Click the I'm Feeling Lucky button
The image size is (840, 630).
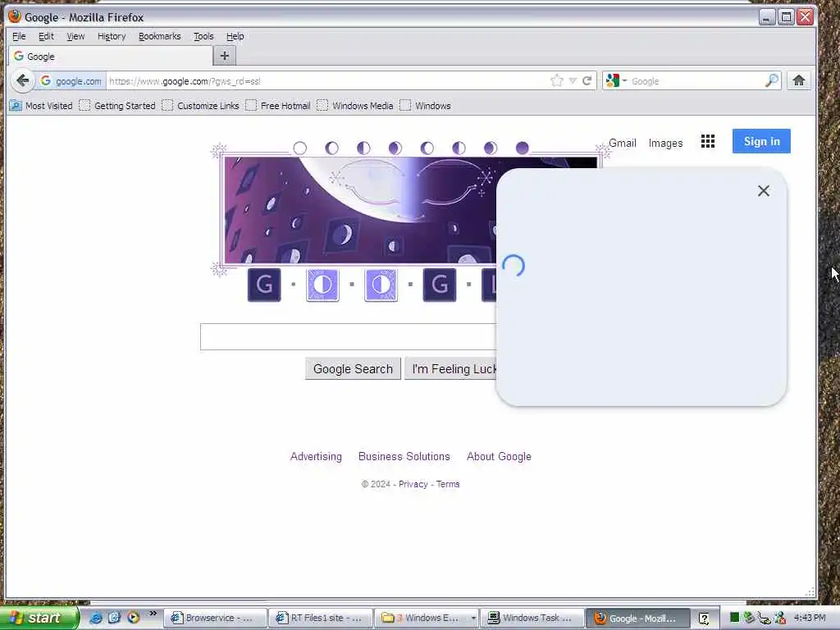pyautogui.click(x=450, y=369)
